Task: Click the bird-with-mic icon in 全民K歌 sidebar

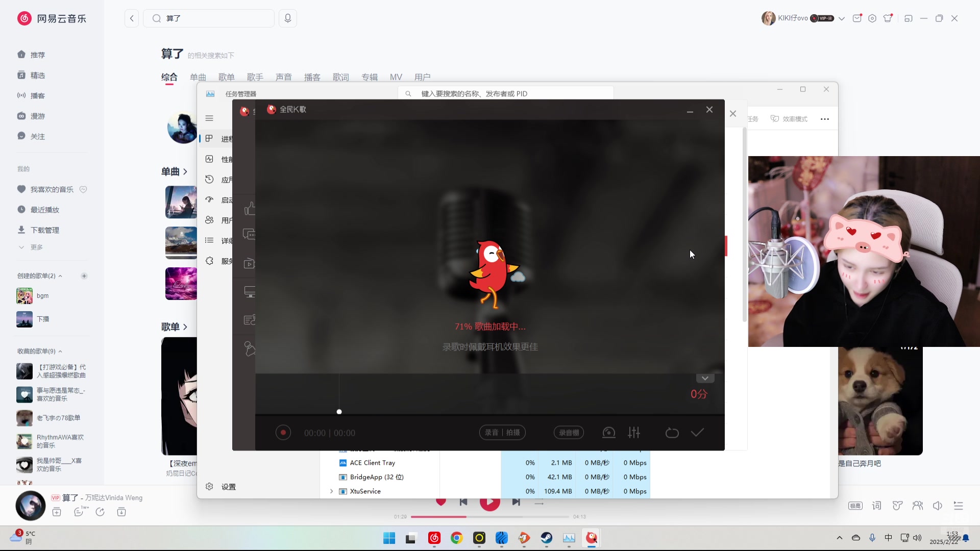Action: coord(250,348)
